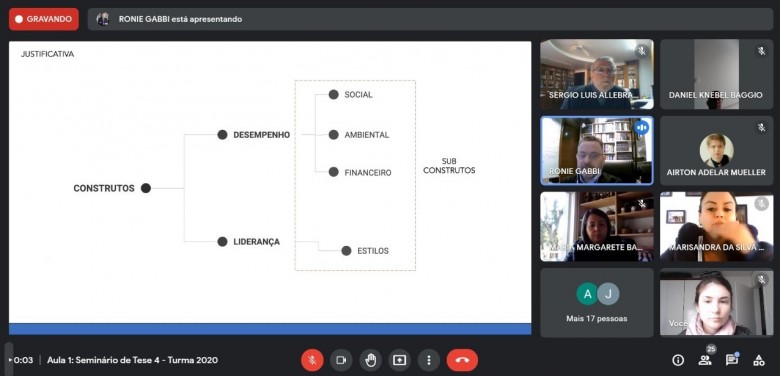Click the A avatar in more-people tile
Viewport: 780px width, 376px height.
coord(587,294)
